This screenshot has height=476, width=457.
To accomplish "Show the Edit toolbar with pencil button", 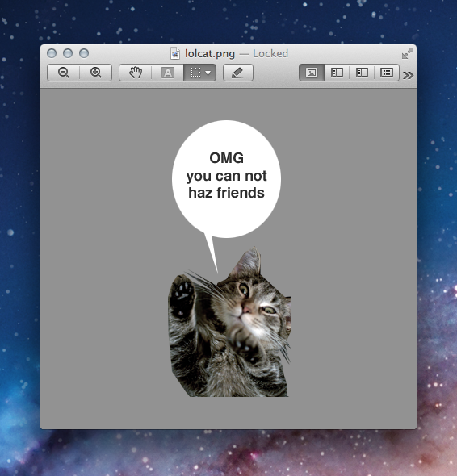I will coord(238,73).
